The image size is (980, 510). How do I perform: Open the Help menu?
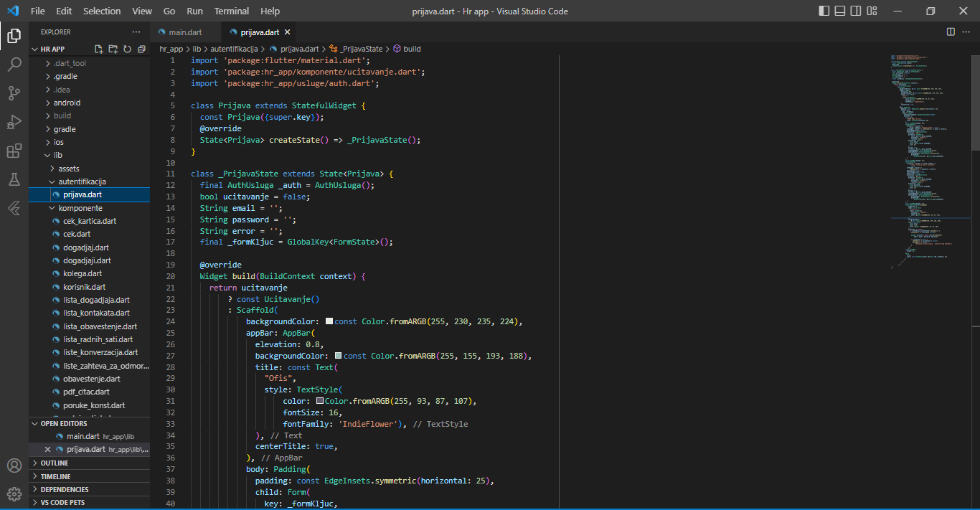(x=270, y=11)
